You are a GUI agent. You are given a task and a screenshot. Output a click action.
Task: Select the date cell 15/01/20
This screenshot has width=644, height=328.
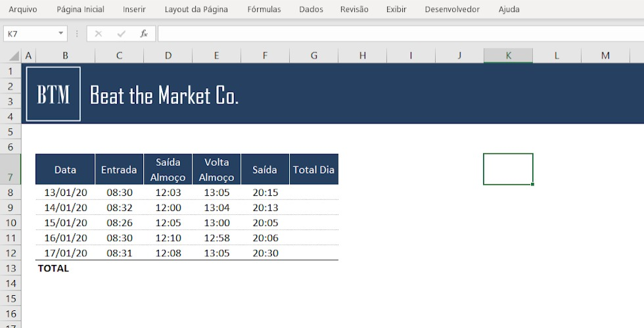65,223
